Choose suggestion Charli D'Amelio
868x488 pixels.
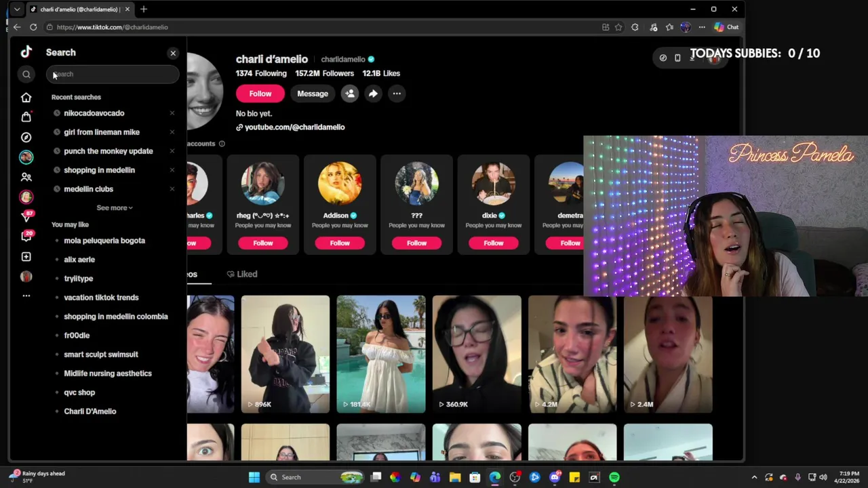(x=90, y=411)
